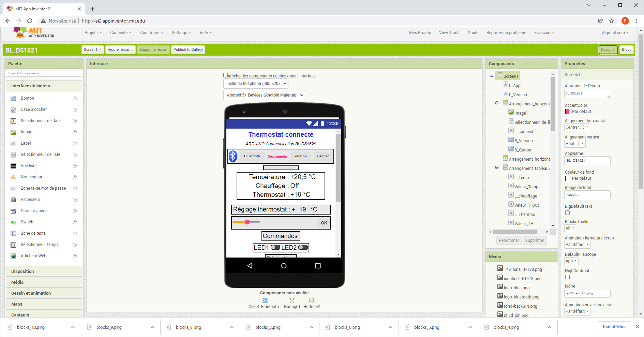Select the Vue liste icon
644x337 pixels.
(13, 166)
